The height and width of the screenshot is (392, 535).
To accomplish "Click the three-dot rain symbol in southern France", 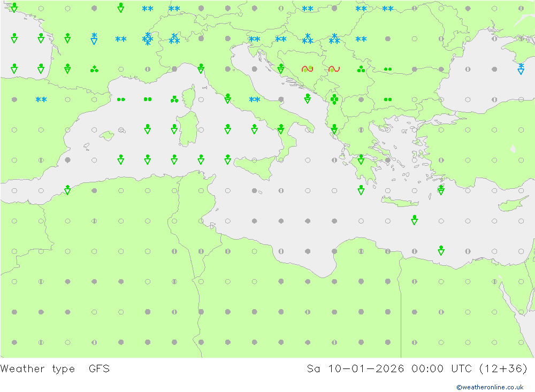I will click(94, 70).
